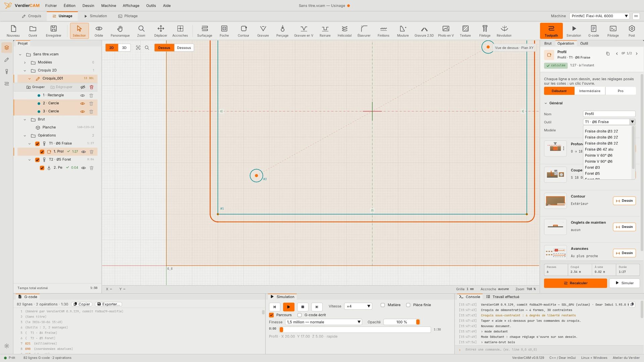Open the Vitesse ×4 speed dropdown
Screen dimensions: 644x362
click(358, 306)
